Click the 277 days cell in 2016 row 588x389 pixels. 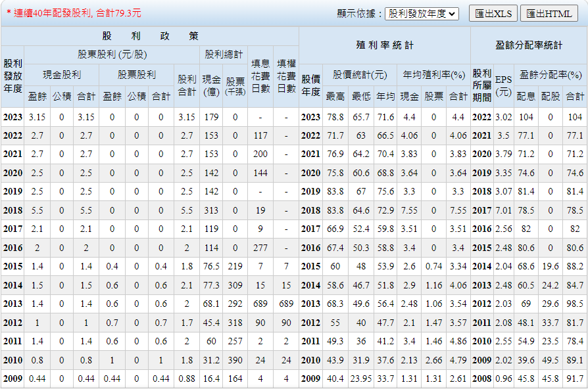click(260, 248)
